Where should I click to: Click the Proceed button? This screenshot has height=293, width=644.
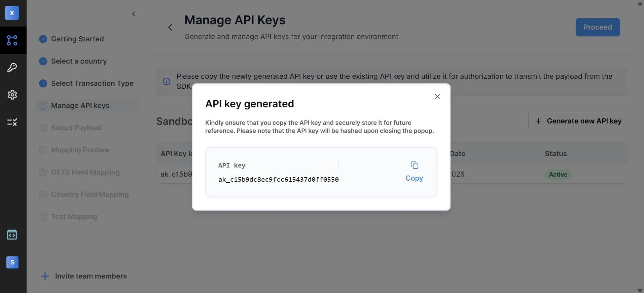(598, 27)
